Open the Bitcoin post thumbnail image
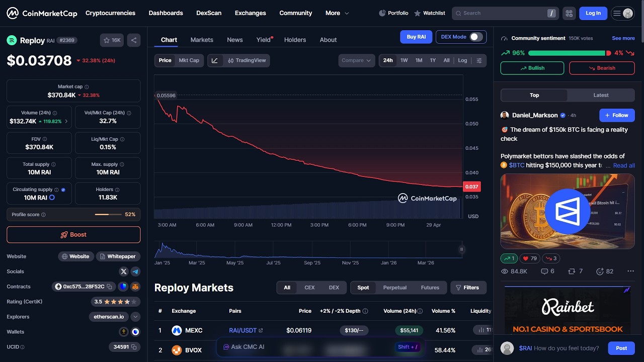The height and width of the screenshot is (362, 644). (x=568, y=211)
